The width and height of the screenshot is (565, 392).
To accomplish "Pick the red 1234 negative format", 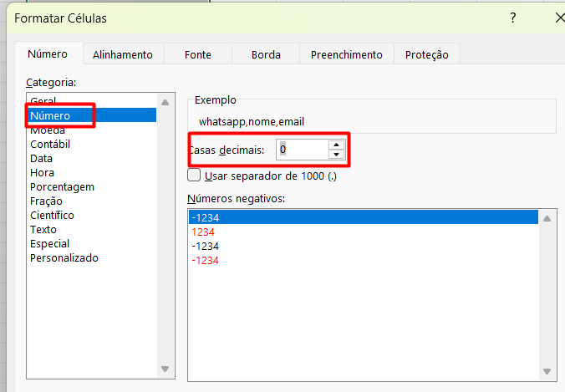I will pyautogui.click(x=205, y=232).
